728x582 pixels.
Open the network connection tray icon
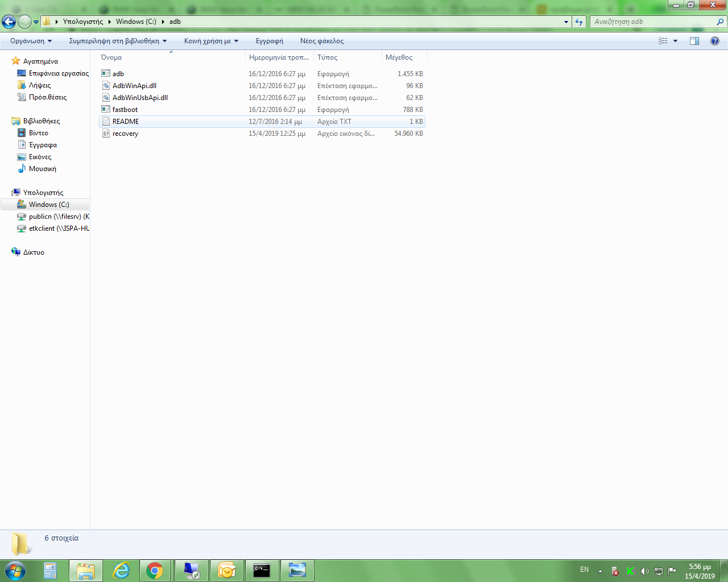click(659, 571)
